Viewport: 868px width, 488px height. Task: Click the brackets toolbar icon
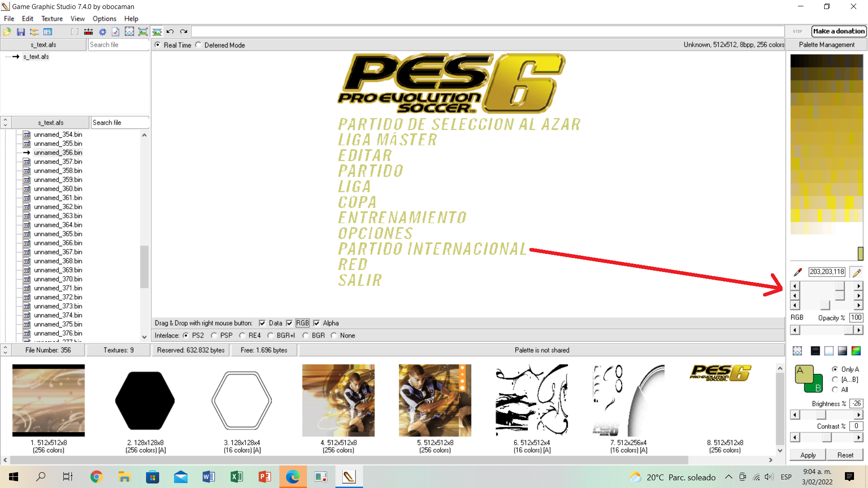click(x=75, y=32)
